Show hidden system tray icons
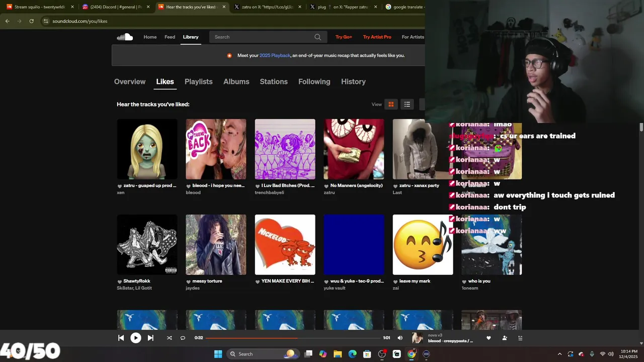Image resolution: width=644 pixels, height=362 pixels. (x=559, y=354)
